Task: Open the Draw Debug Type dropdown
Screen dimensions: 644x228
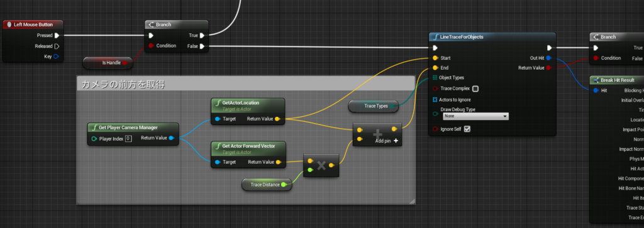Action: point(475,116)
